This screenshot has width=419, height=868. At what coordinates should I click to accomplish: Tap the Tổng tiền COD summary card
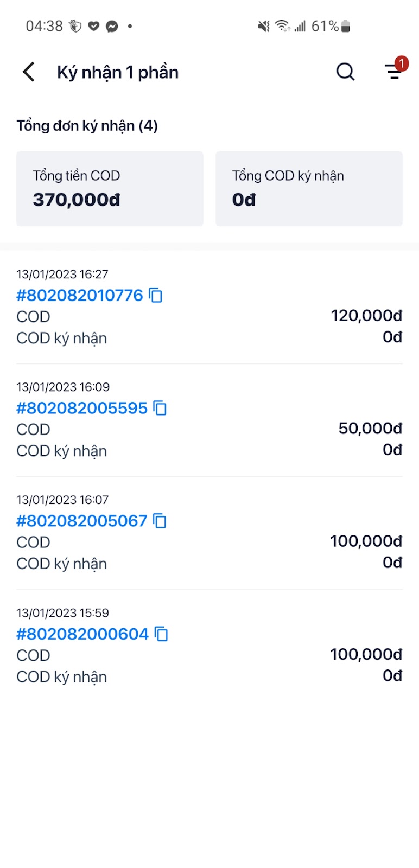[110, 188]
